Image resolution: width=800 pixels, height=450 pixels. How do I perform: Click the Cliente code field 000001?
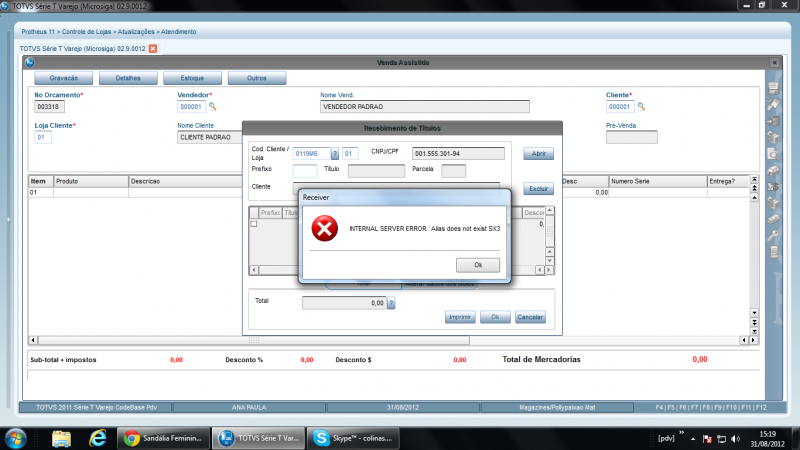620,107
